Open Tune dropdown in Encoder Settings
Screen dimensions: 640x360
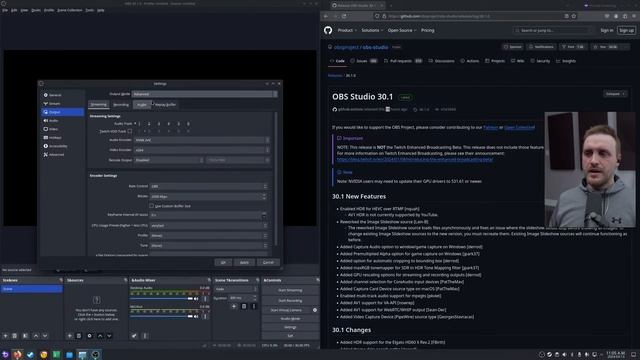tap(208, 245)
